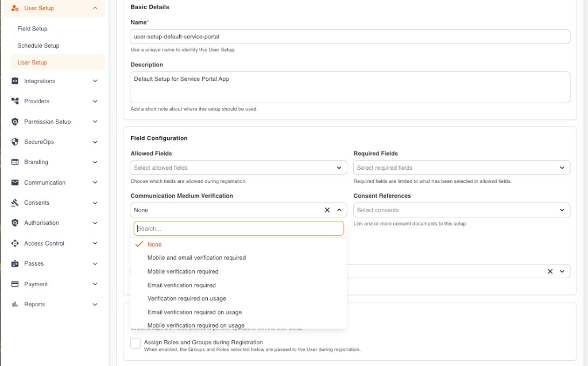588x366 pixels.
Task: Select the None option
Action: pyautogui.click(x=238, y=244)
